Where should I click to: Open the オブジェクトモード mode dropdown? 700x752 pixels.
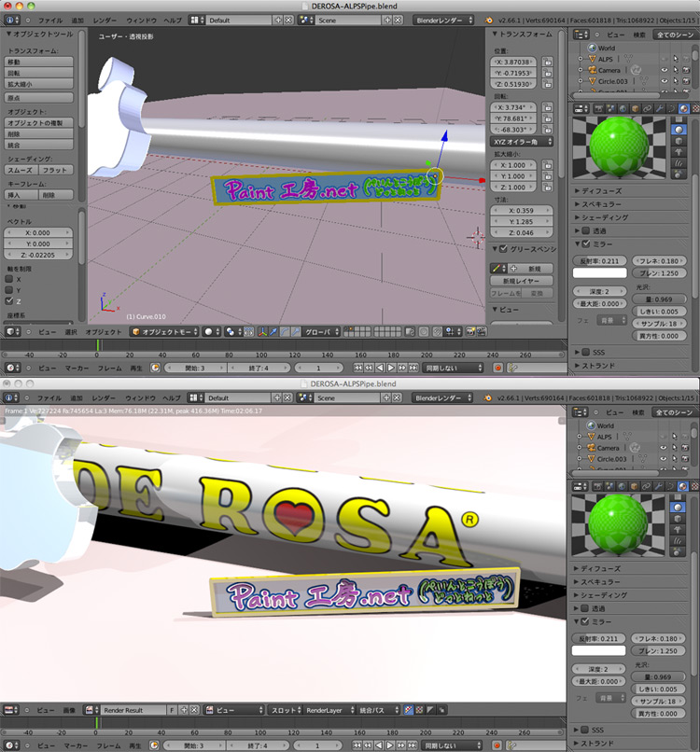164,331
